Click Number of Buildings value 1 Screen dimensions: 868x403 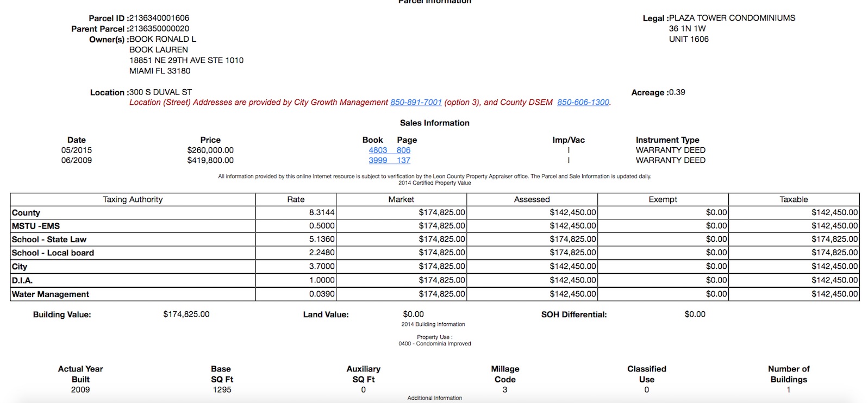pyautogui.click(x=789, y=389)
